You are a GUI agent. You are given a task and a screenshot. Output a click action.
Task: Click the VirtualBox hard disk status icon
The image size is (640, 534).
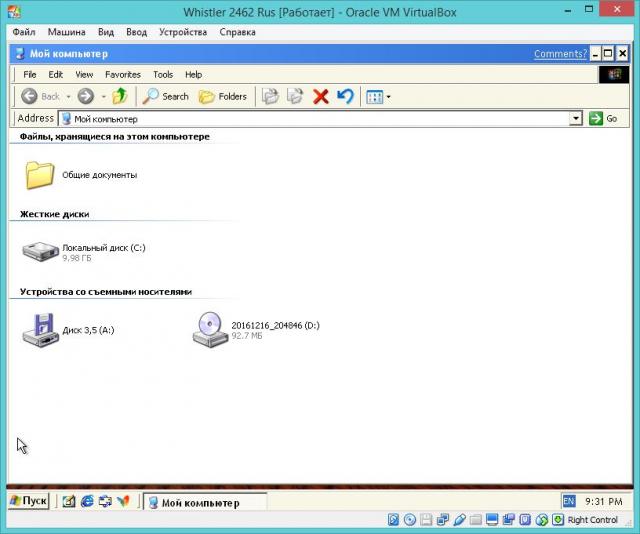click(x=393, y=520)
